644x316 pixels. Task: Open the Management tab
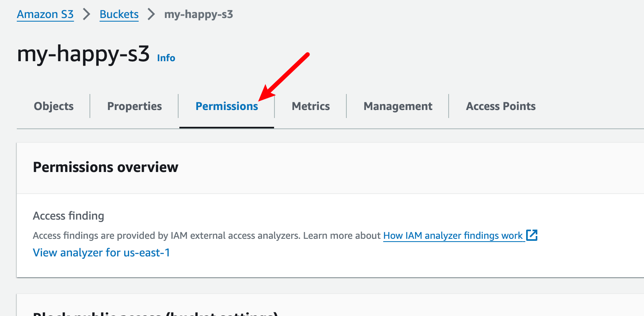point(398,106)
